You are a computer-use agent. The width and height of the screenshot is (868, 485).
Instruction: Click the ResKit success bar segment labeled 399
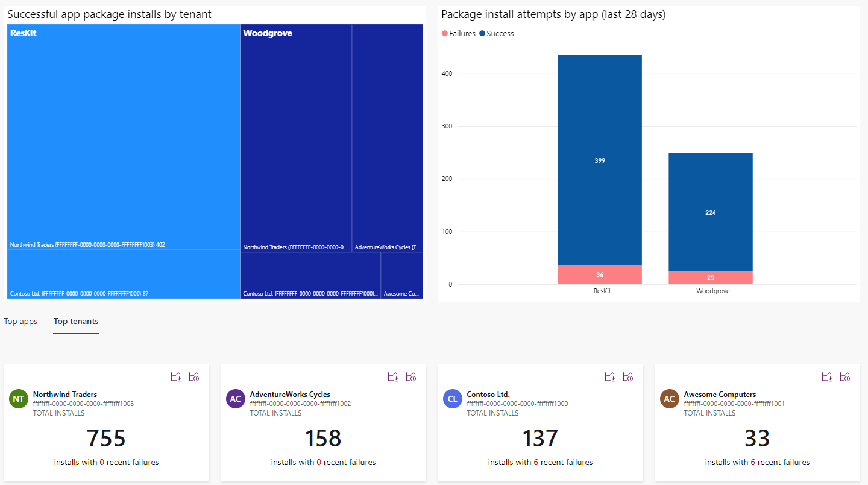(x=600, y=160)
